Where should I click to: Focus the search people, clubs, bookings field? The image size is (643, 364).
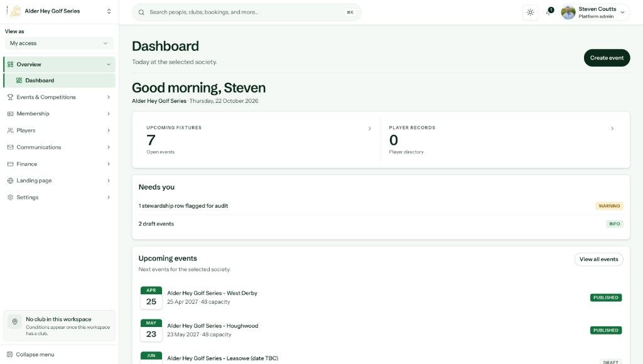(246, 13)
